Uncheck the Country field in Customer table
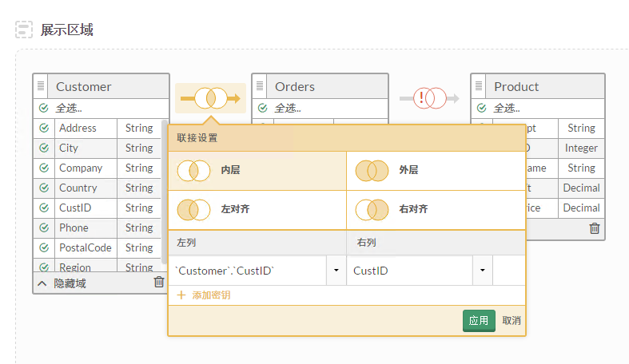This screenshot has width=629, height=364. [x=44, y=188]
